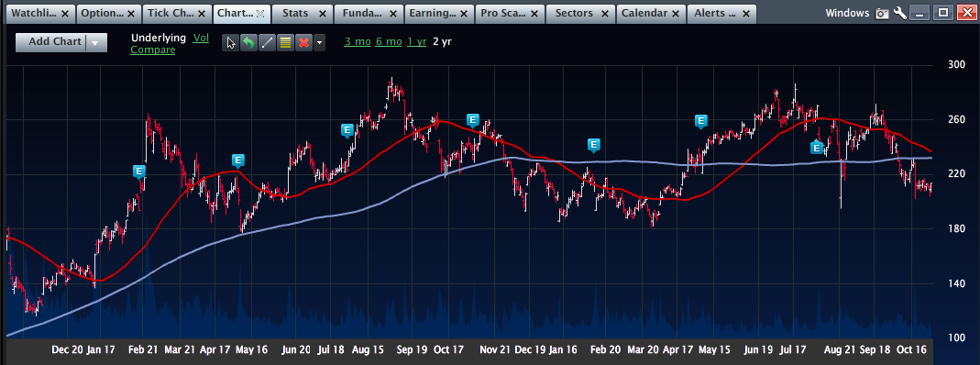980x365 pixels.
Task: Click the earnings E marker above May 15
Action: [701, 121]
